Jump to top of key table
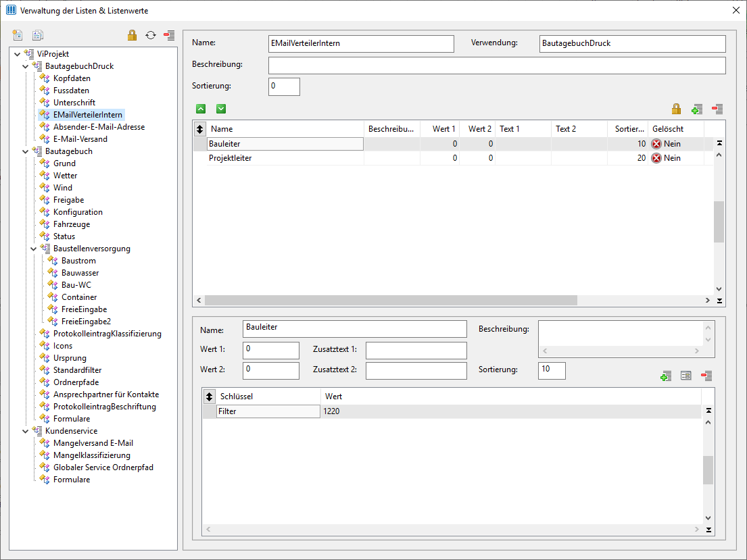This screenshot has height=560, width=747. pos(708,410)
